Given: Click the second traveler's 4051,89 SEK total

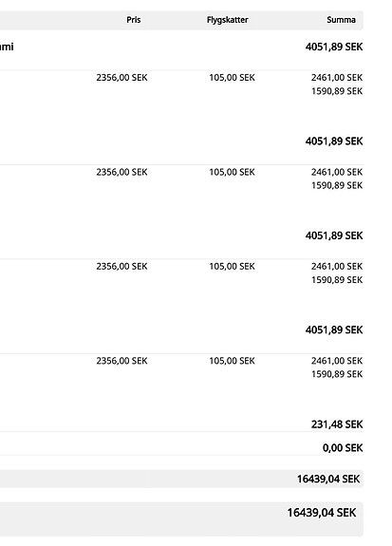Looking at the screenshot, I should click(x=334, y=141).
